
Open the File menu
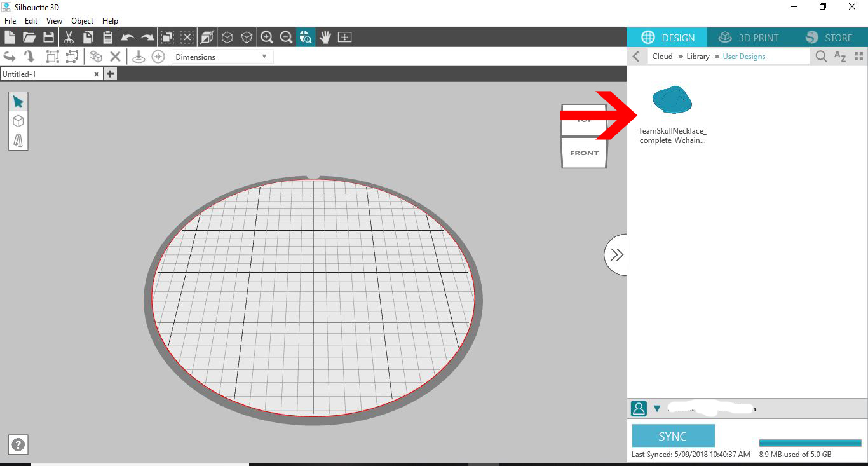[10, 21]
